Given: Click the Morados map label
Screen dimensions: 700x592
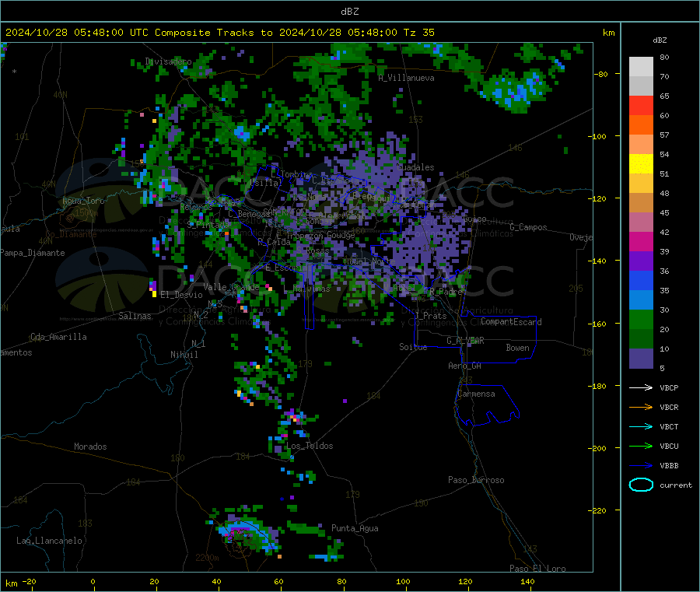Looking at the screenshot, I should click(x=90, y=447).
